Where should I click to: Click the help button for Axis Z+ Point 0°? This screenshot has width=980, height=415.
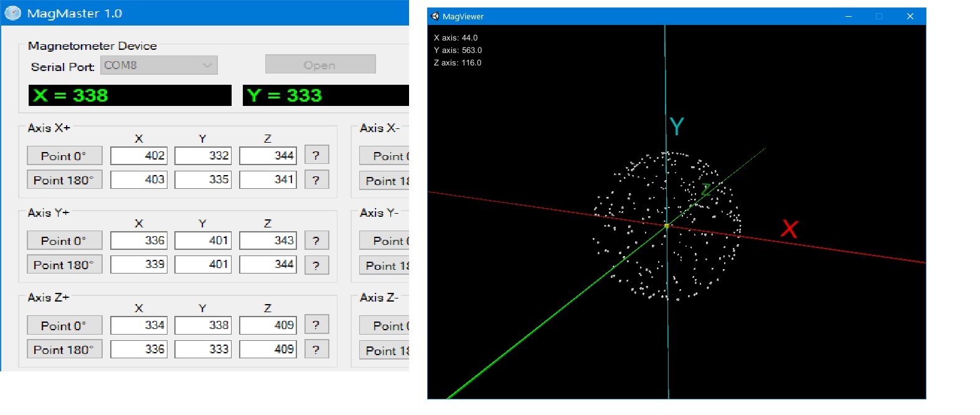point(316,325)
